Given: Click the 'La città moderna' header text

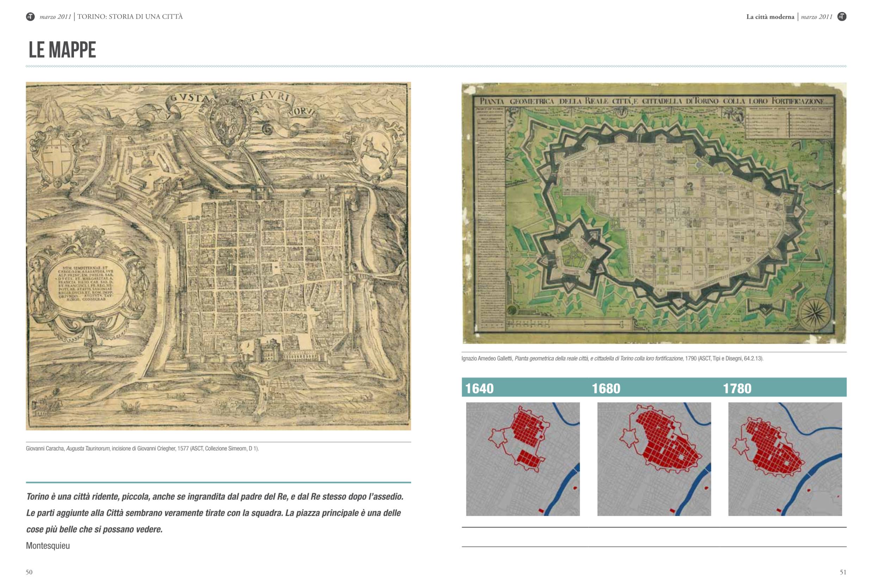Looking at the screenshot, I should (x=770, y=17).
